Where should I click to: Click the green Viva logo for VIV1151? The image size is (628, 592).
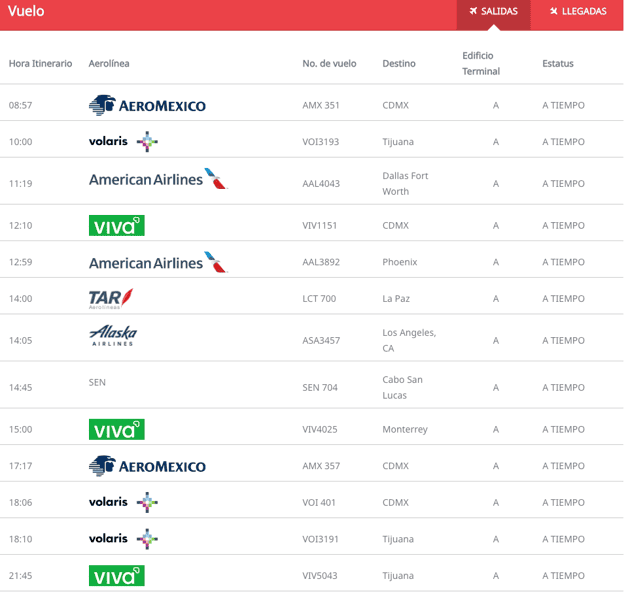click(x=116, y=226)
